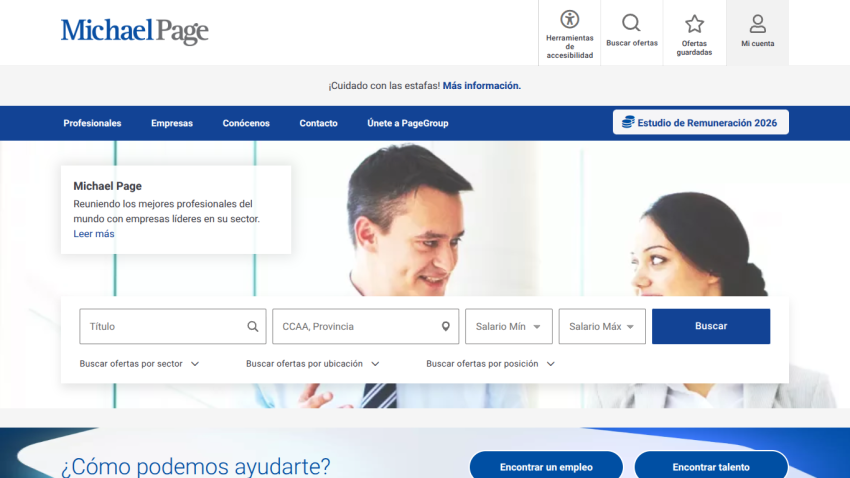Image resolution: width=850 pixels, height=478 pixels.
Task: Click the Buscar ofertas magnifier icon
Action: pyautogui.click(x=631, y=23)
